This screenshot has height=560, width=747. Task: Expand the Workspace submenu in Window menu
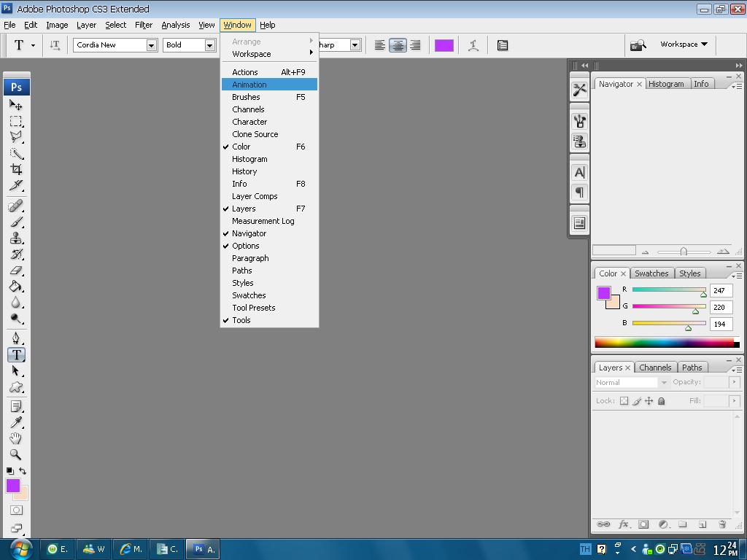click(269, 54)
